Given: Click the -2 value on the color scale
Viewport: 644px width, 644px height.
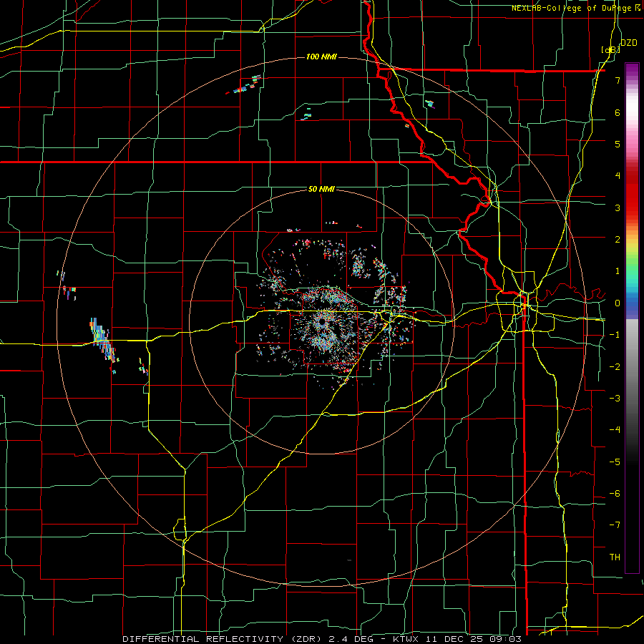Looking at the screenshot, I should pyautogui.click(x=615, y=367).
